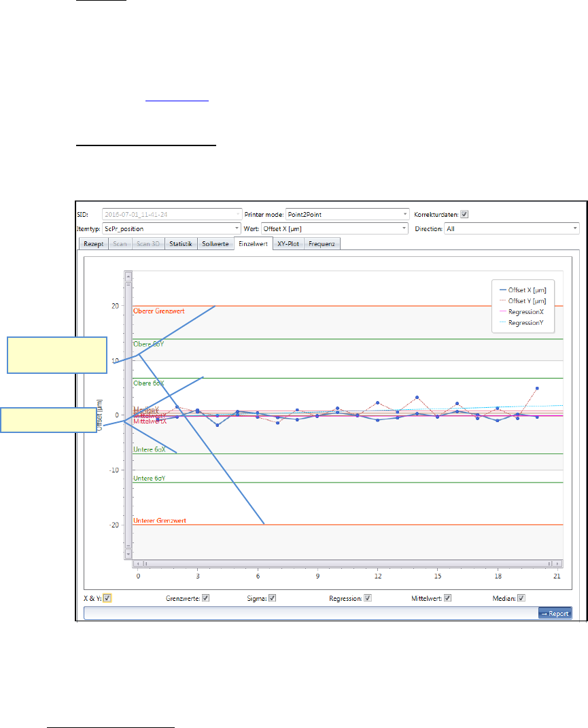Image resolution: width=588 pixels, height=728 pixels.
Task: Click the vertical scrollbar up arrow
Action: (x=128, y=276)
